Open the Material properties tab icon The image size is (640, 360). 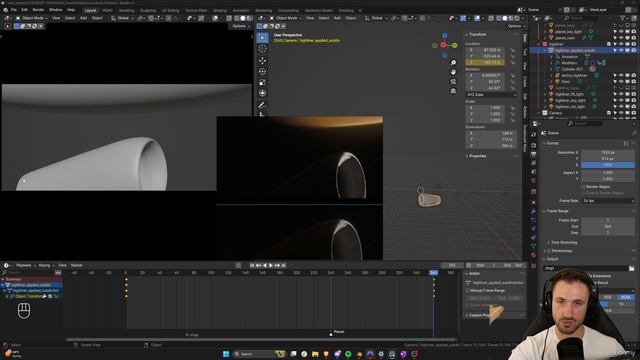tap(533, 255)
